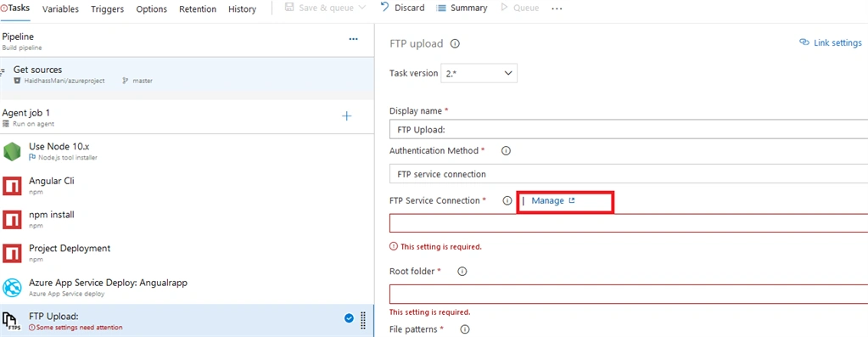Select the Angular Cli task
The height and width of the screenshot is (337, 868).
pyautogui.click(x=188, y=185)
